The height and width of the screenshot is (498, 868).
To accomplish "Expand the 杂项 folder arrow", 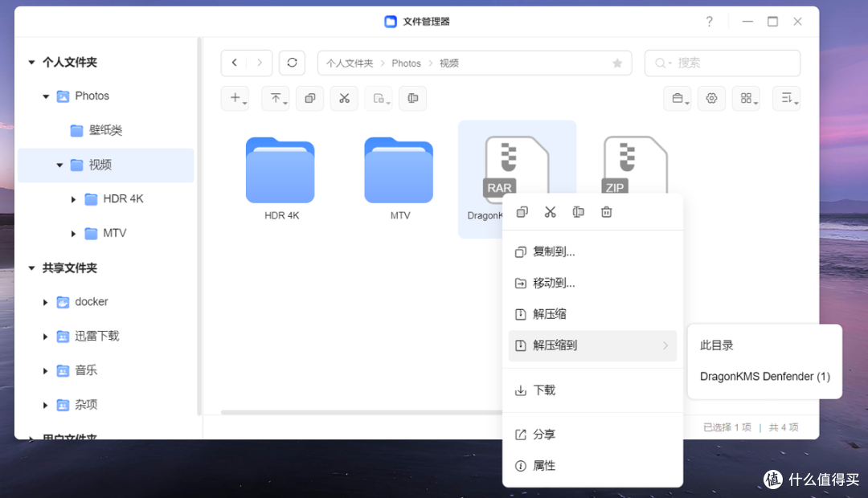I will click(x=45, y=405).
